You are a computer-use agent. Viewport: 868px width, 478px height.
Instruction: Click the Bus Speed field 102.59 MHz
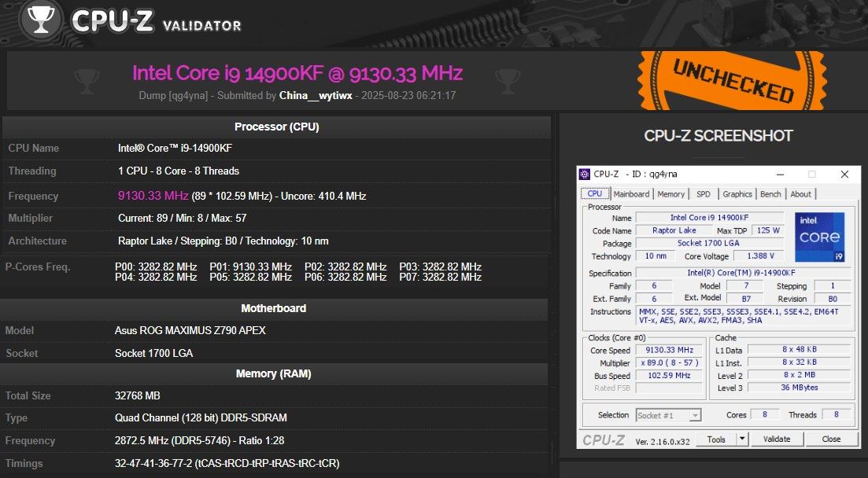669,375
